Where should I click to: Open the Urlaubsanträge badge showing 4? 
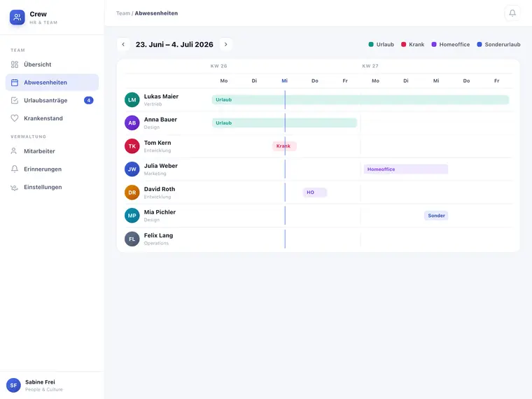click(89, 100)
